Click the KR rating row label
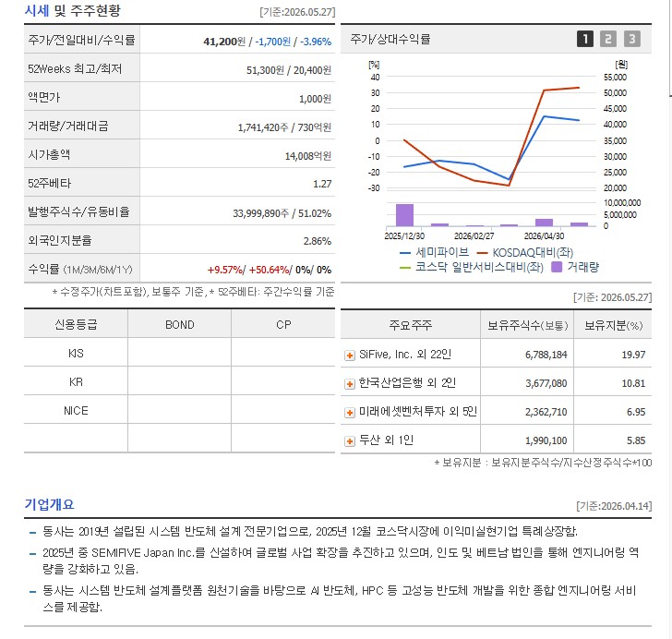The image size is (672, 639). coord(76,381)
